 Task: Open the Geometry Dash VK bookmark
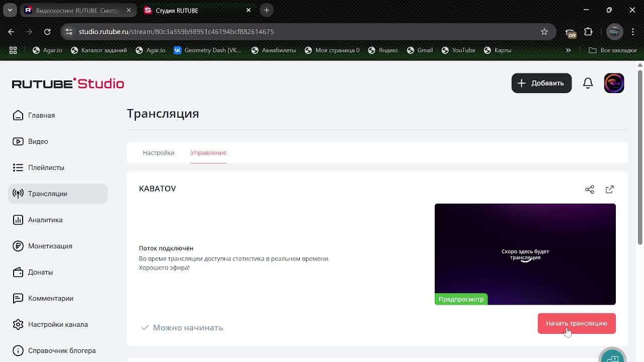coord(207,50)
